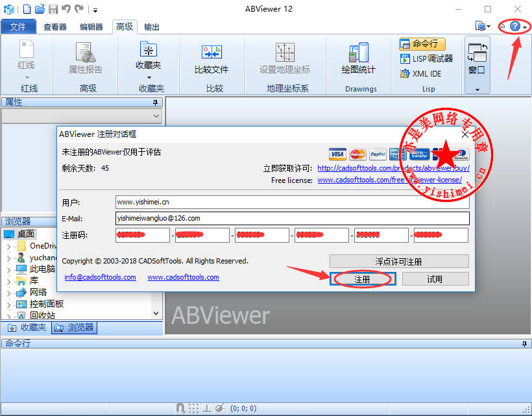Click the 用户 input field
This screenshot has width=532, height=416.
tap(292, 202)
